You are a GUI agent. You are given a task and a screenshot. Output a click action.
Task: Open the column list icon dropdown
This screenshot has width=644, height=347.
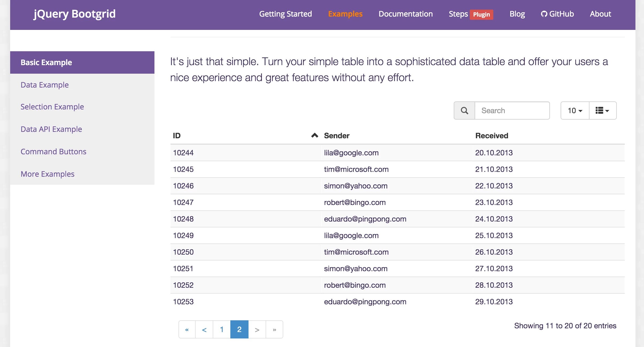point(602,111)
